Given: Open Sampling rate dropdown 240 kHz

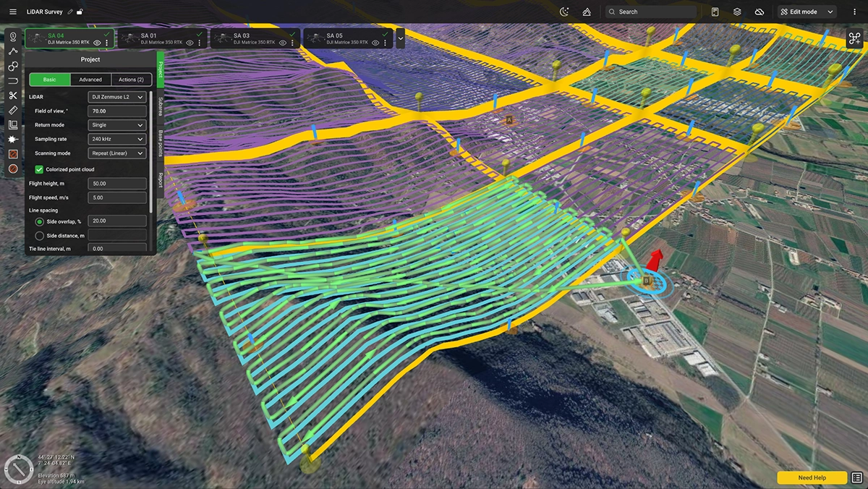Looking at the screenshot, I should pyautogui.click(x=116, y=139).
